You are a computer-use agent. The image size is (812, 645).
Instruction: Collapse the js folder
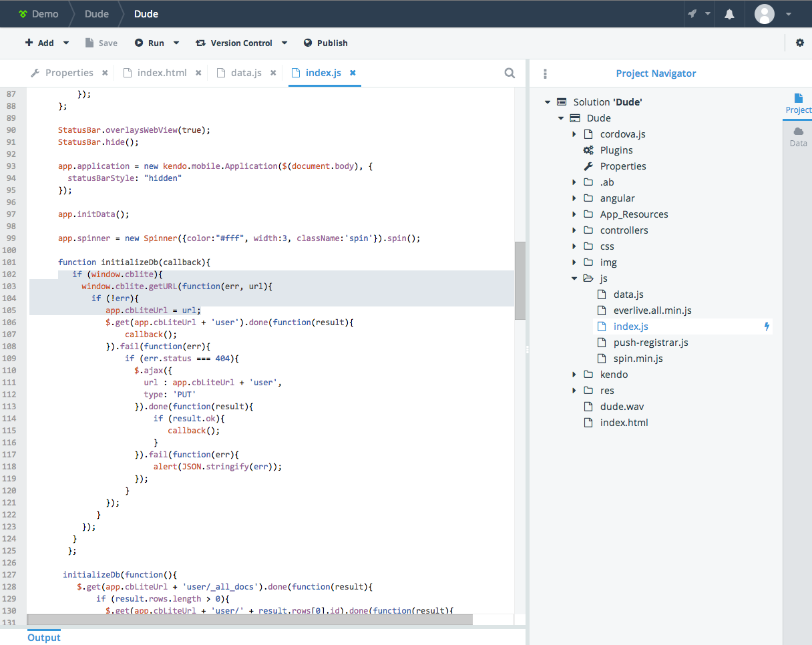(x=574, y=278)
